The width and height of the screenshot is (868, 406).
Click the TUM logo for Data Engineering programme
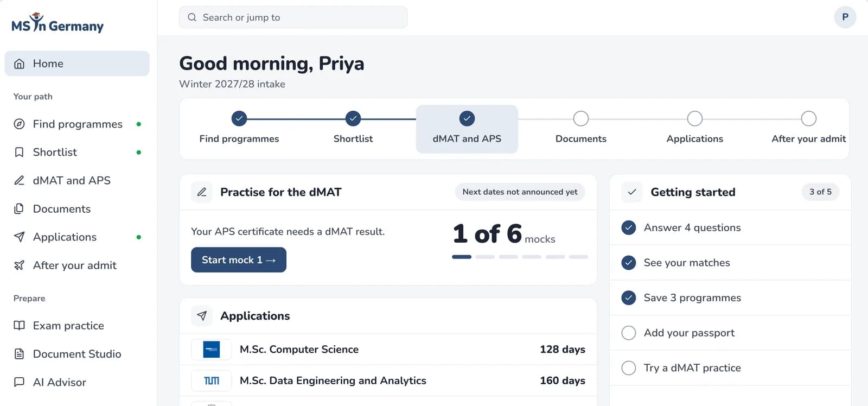click(x=212, y=381)
